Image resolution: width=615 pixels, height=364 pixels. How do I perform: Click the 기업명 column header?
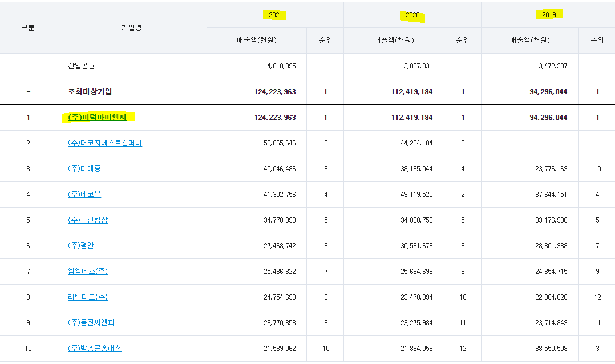click(x=131, y=27)
